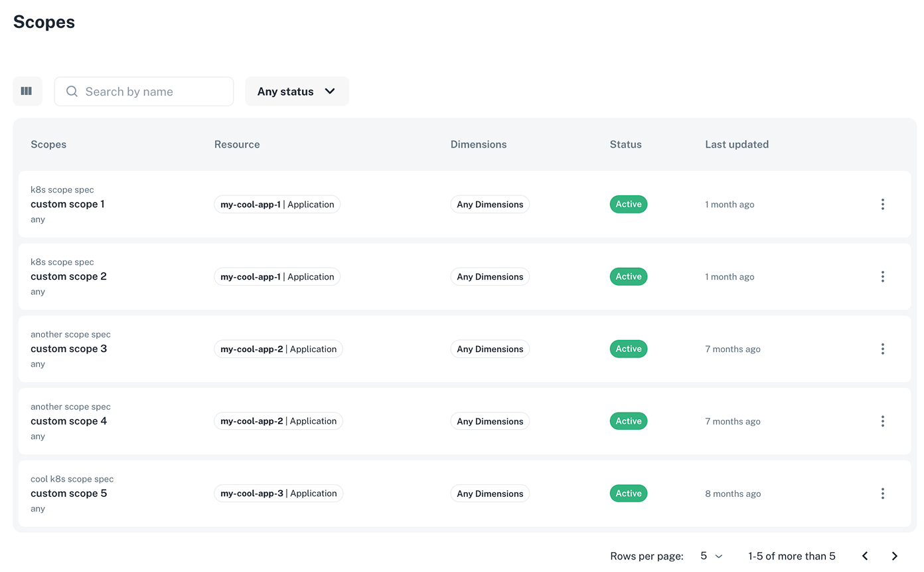Go to the previous page arrow
This screenshot has height=572, width=924.
pos(865,556)
